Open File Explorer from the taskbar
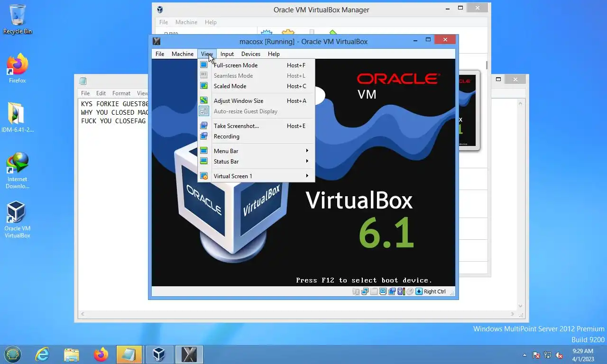Image resolution: width=607 pixels, height=364 pixels. pos(72,355)
